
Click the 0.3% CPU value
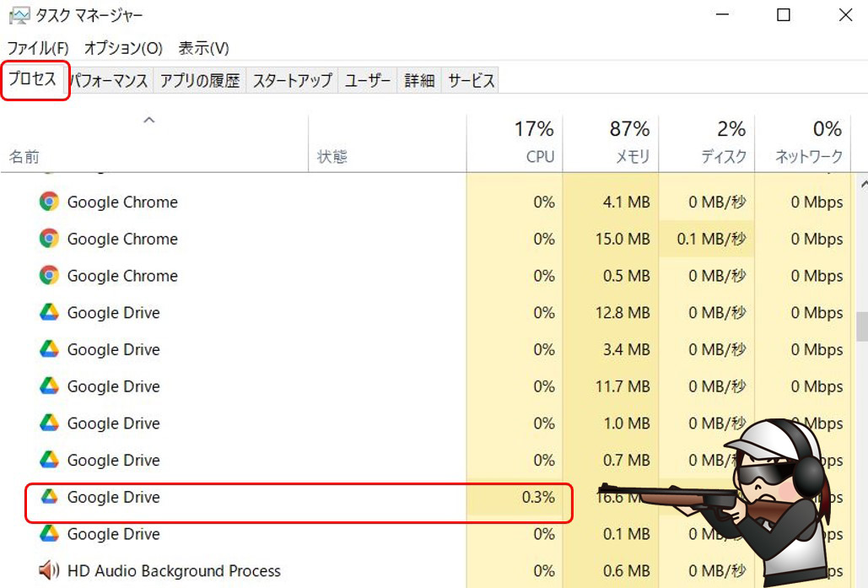[538, 497]
